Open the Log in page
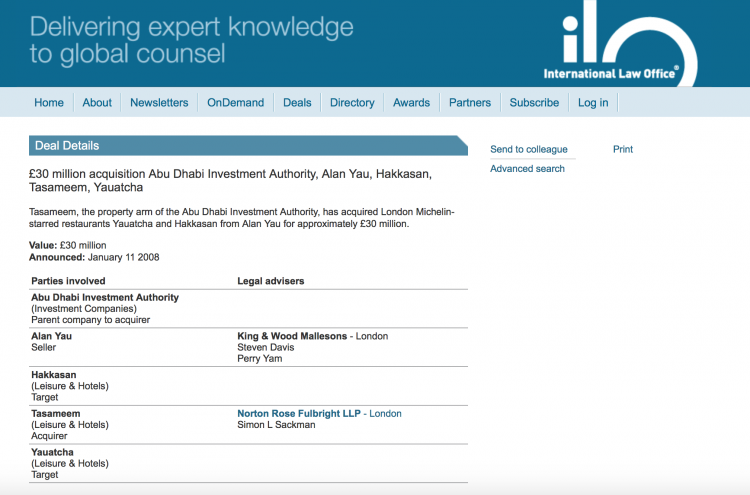Image resolution: width=750 pixels, height=495 pixels. coord(593,102)
